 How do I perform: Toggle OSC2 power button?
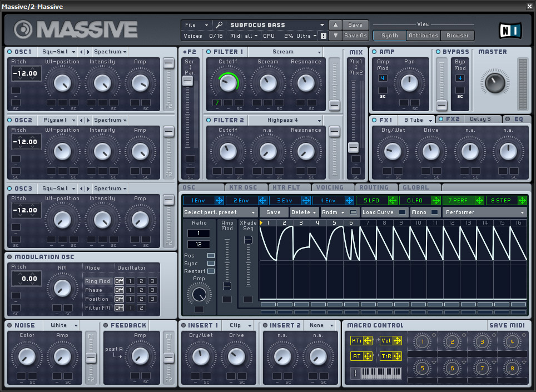[9, 120]
